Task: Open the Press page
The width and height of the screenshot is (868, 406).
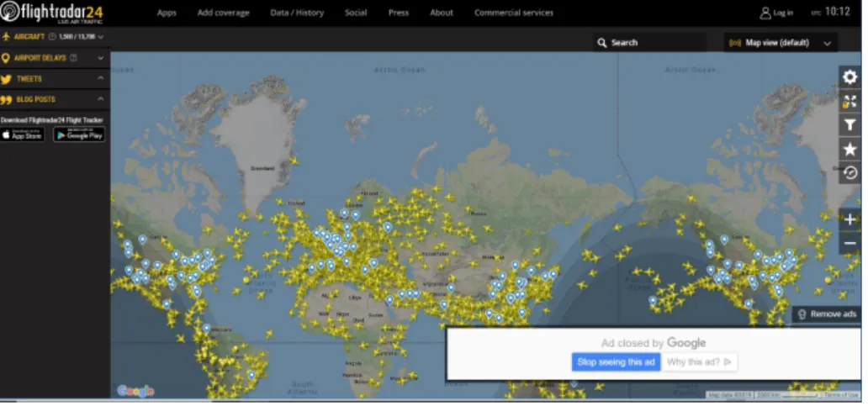Action: click(x=398, y=13)
